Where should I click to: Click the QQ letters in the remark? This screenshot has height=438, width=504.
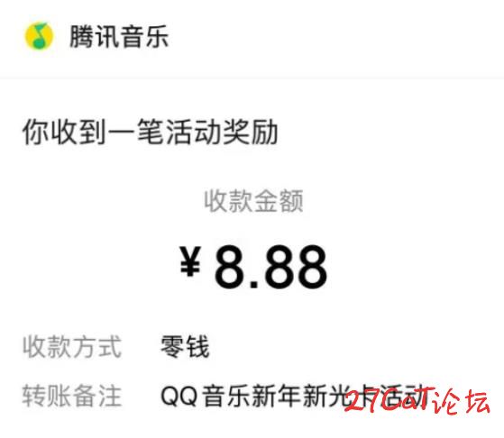(179, 396)
